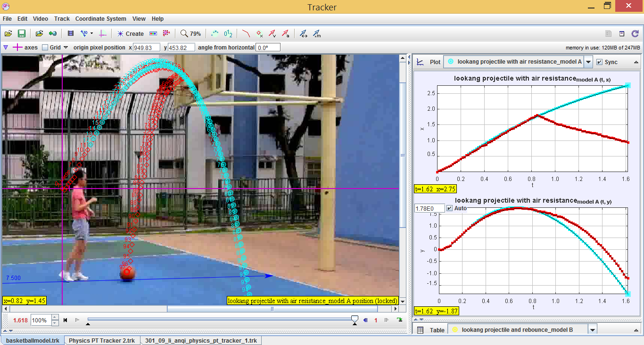Image resolution: width=644 pixels, height=345 pixels.
Task: Click the Save tabset icon
Action: [21, 33]
